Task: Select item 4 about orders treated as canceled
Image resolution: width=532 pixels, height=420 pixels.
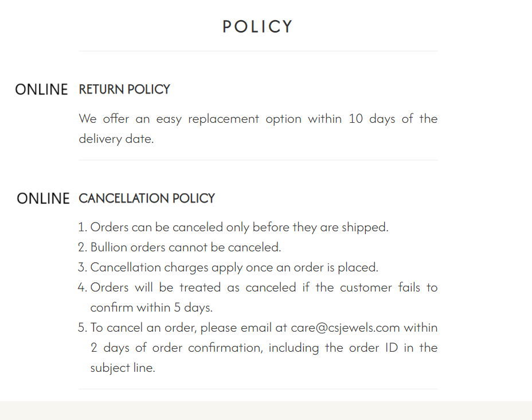Action: click(257, 297)
